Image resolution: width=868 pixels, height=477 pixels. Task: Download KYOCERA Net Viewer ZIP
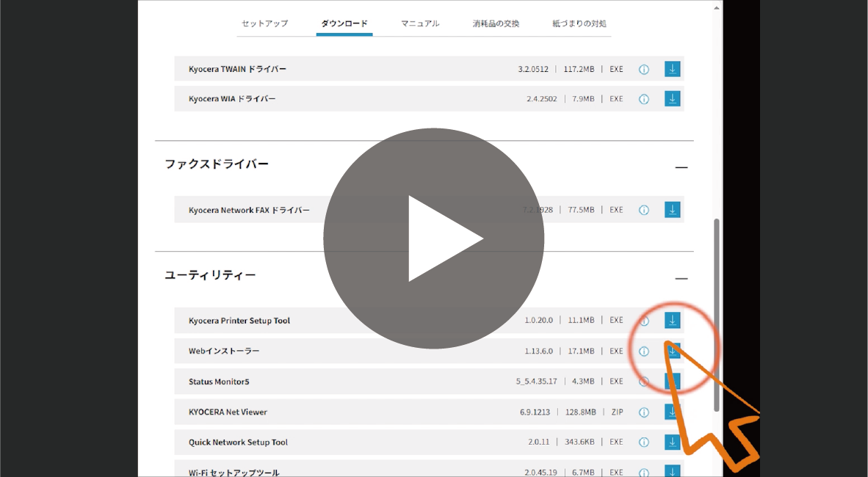(672, 412)
